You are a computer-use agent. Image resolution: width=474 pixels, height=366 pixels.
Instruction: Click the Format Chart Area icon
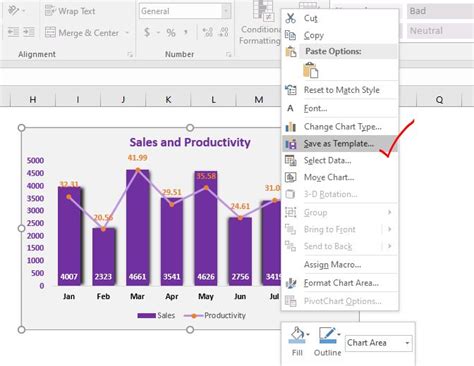[290, 283]
